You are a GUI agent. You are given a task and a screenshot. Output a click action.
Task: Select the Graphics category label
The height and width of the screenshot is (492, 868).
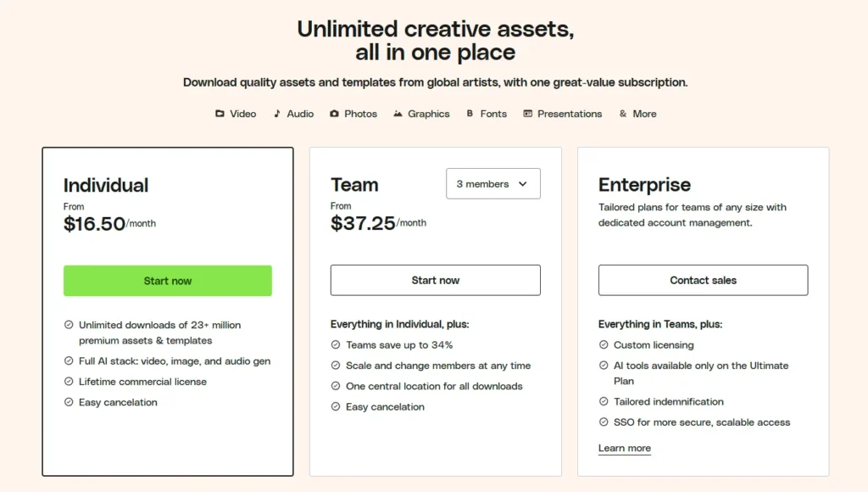(429, 114)
